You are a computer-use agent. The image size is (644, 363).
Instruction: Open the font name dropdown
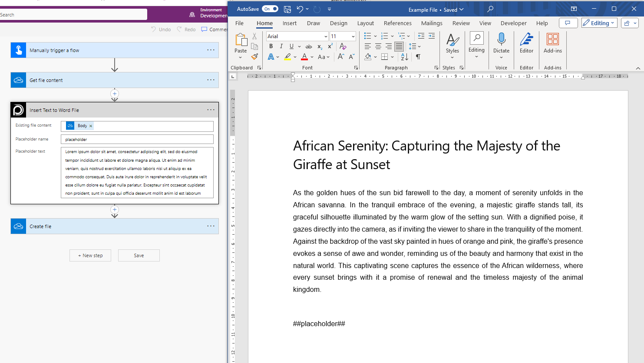click(x=326, y=36)
